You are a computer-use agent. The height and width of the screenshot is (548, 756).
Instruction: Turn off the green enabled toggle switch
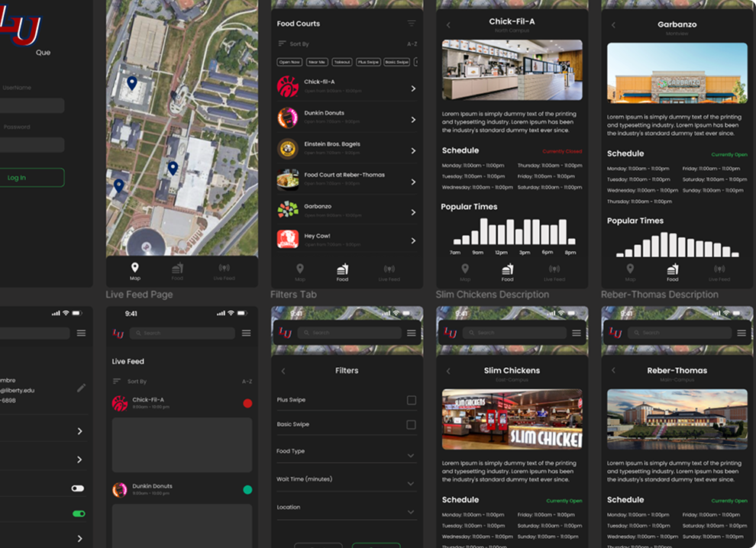79,514
